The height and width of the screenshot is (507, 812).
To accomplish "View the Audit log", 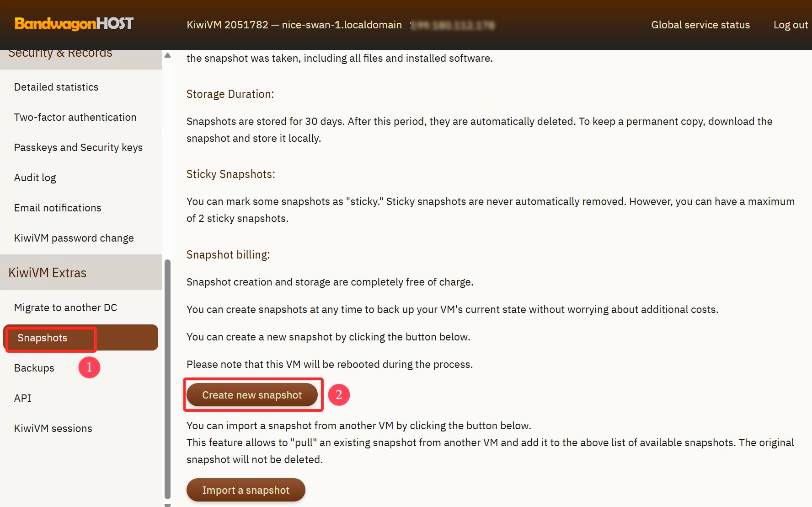I will point(35,178).
